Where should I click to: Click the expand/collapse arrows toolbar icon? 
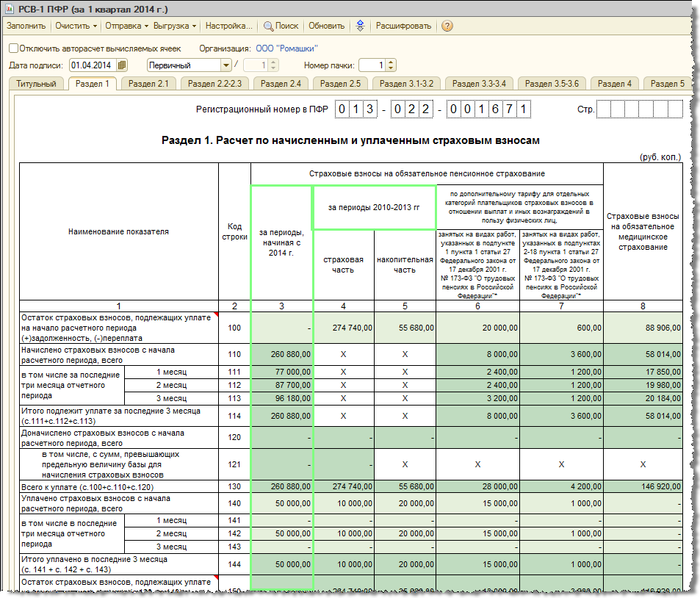[x=360, y=26]
